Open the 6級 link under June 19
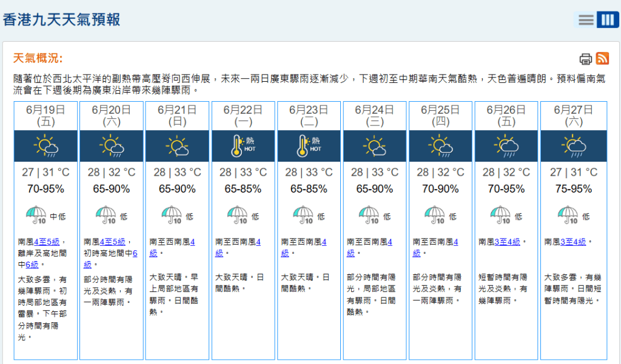 (32, 264)
